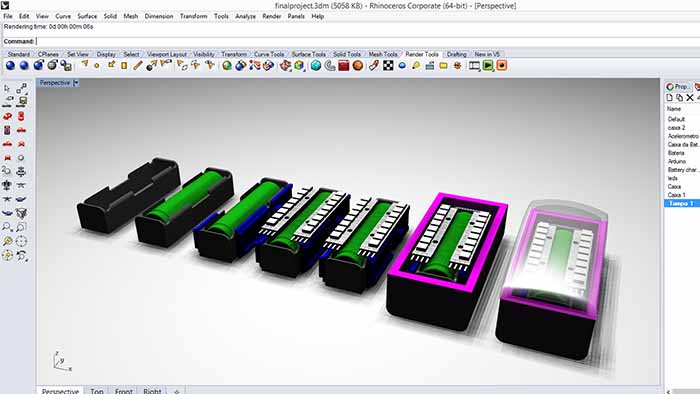Image resolution: width=700 pixels, height=394 pixels.
Task: Click the new layer page icon
Action: click(x=669, y=97)
